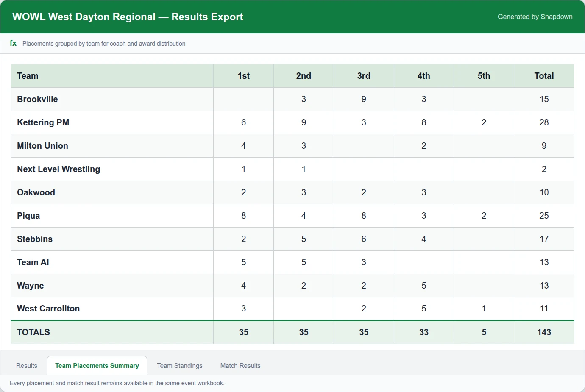
Task: Click the footer note about event workbook
Action: click(x=117, y=383)
